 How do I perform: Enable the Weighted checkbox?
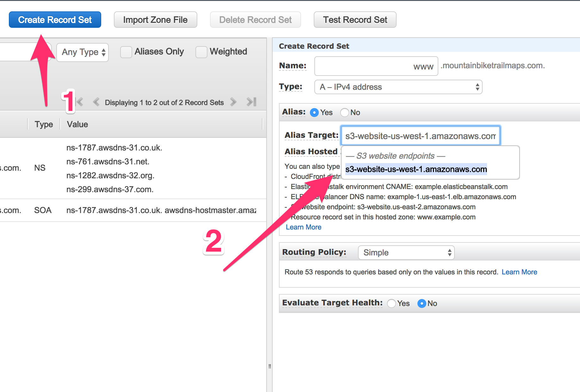[x=201, y=52]
